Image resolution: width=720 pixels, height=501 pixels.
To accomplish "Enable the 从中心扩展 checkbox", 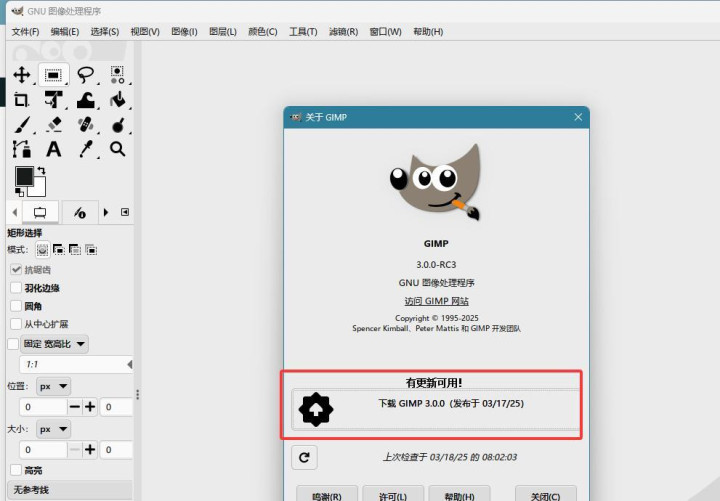I will 16,324.
